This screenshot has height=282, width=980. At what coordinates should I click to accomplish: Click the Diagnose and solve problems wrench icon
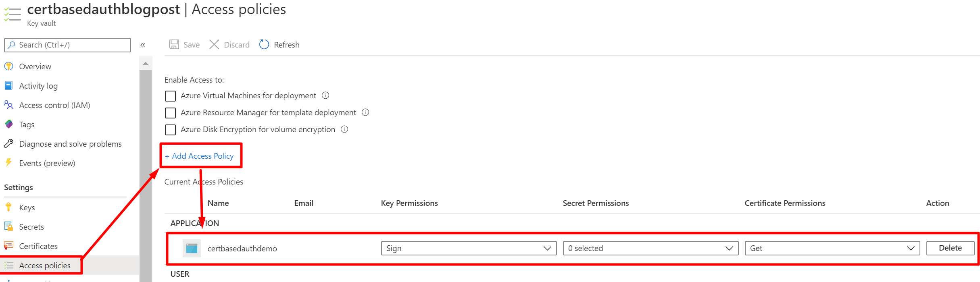tap(9, 143)
